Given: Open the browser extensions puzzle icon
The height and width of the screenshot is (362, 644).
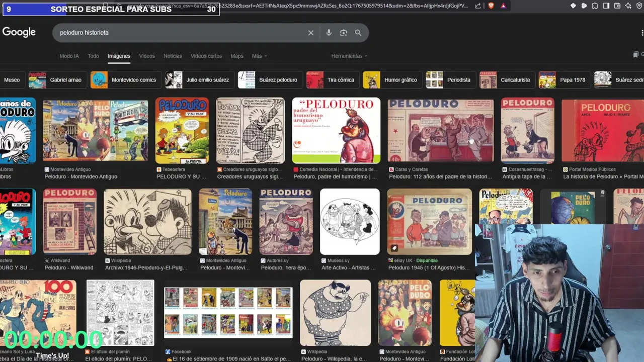Looking at the screenshot, I should coord(595,6).
